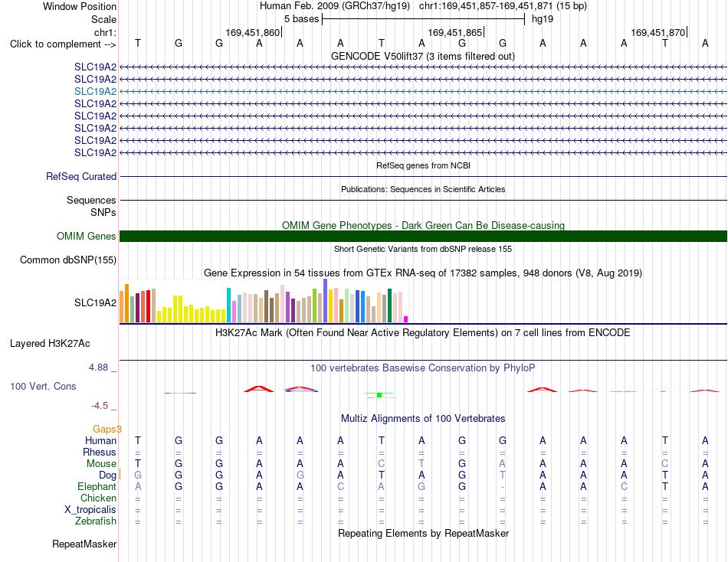Click 'Multiz Alignments of 100 Vertebrates' title
Screen dimensions: 728x562
tap(423, 419)
